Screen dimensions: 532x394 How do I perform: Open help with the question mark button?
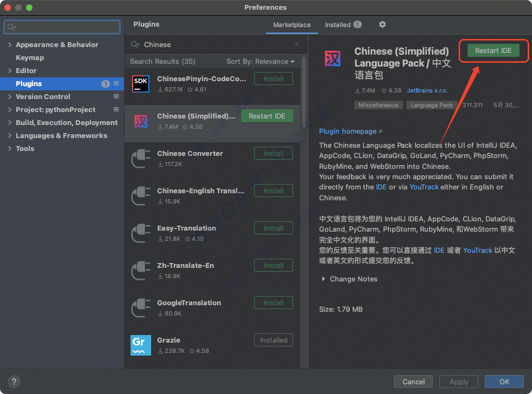click(x=14, y=382)
